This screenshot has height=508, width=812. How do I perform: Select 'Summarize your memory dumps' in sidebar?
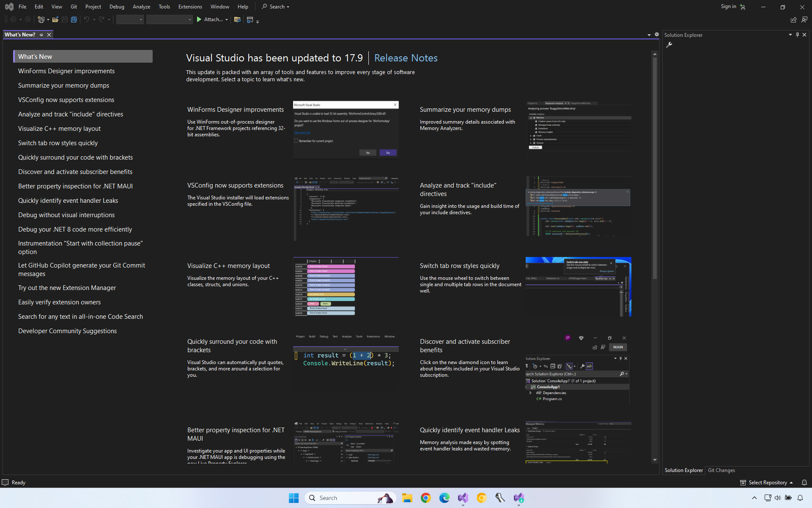[63, 86]
